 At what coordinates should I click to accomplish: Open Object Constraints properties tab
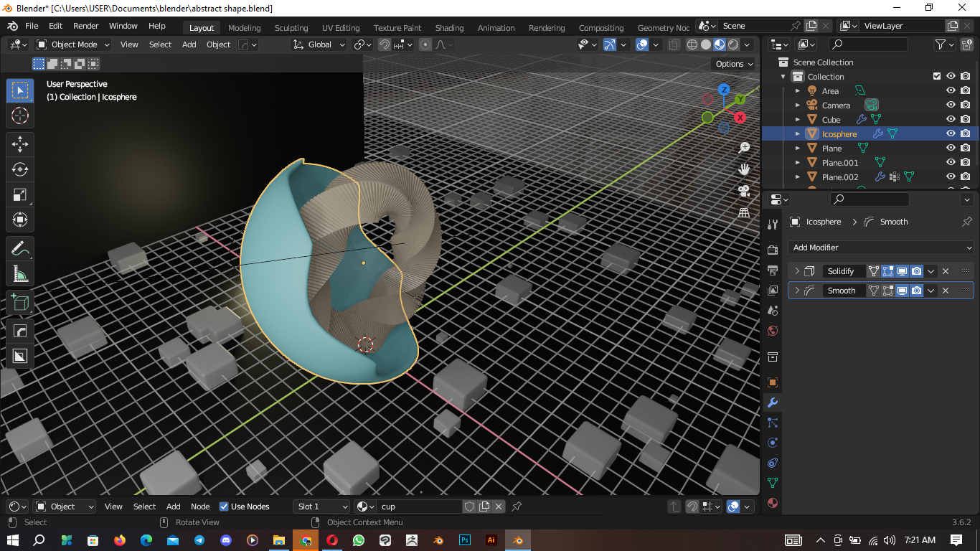coord(773,463)
